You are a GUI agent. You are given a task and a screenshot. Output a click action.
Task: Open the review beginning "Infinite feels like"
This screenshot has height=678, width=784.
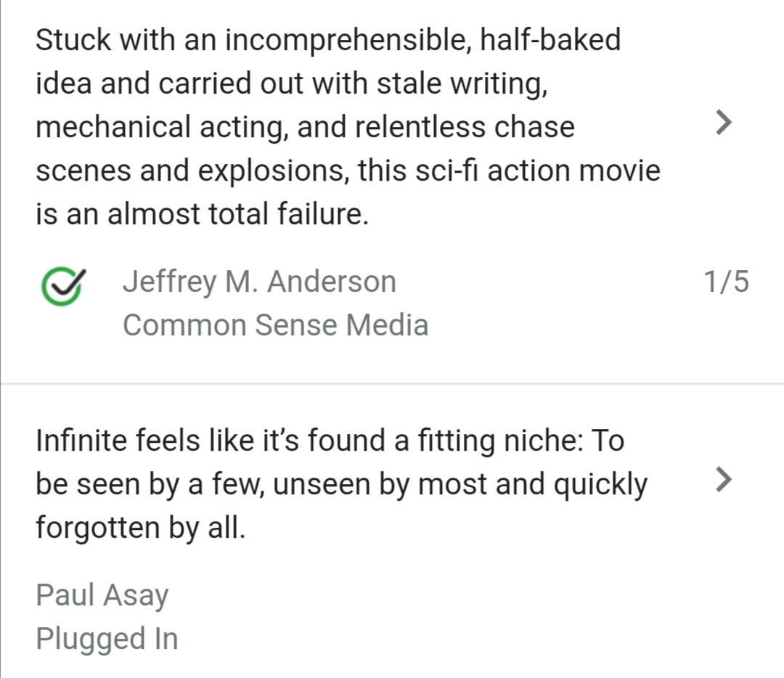coord(341,484)
